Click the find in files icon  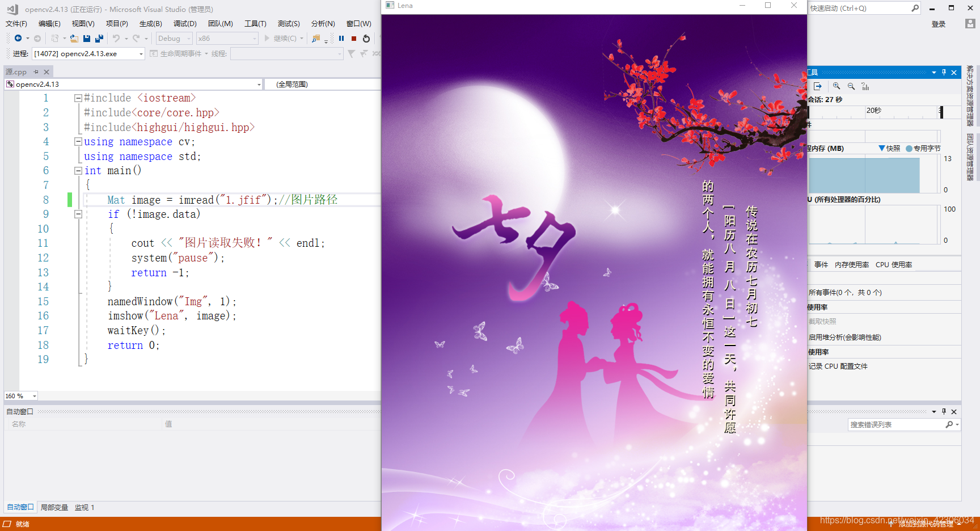[x=316, y=38]
